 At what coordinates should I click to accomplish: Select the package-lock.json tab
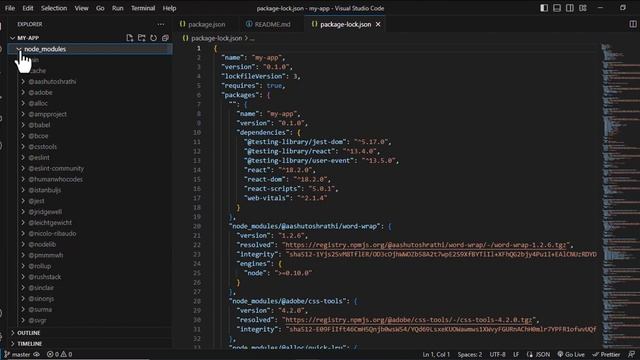point(345,24)
